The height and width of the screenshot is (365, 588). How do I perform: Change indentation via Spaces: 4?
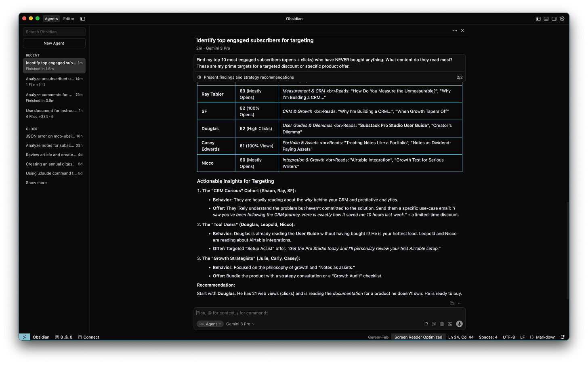488,337
